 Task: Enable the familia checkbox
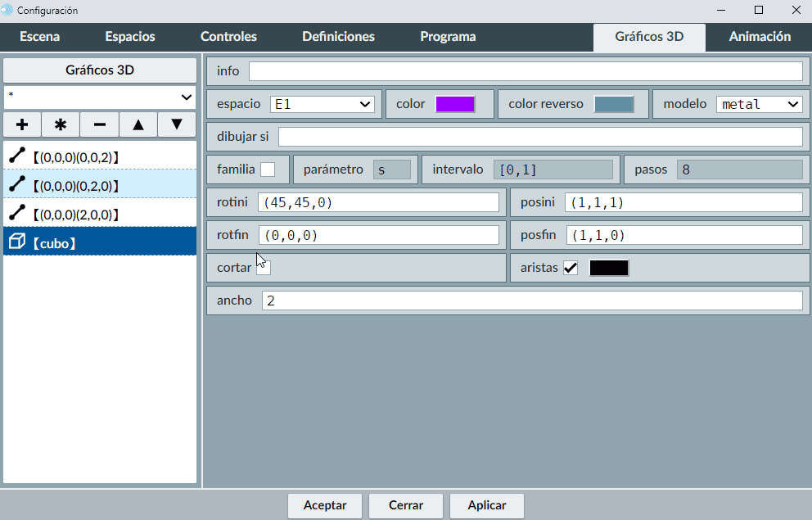tap(268, 170)
